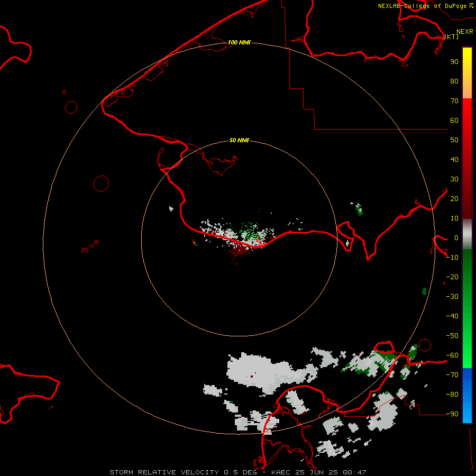Click the -70 scale value
This screenshot has width=476, height=476.
(x=452, y=375)
